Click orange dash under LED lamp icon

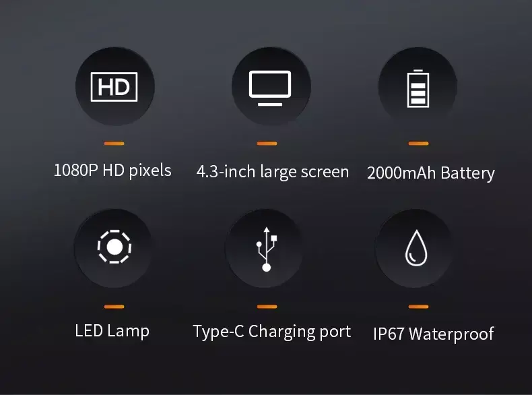pyautogui.click(x=114, y=307)
